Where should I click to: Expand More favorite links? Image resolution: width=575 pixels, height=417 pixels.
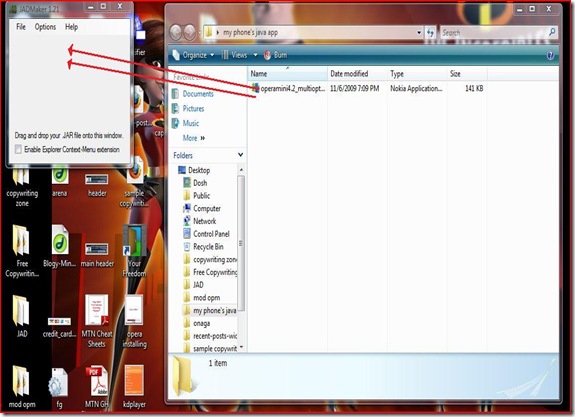(x=194, y=138)
